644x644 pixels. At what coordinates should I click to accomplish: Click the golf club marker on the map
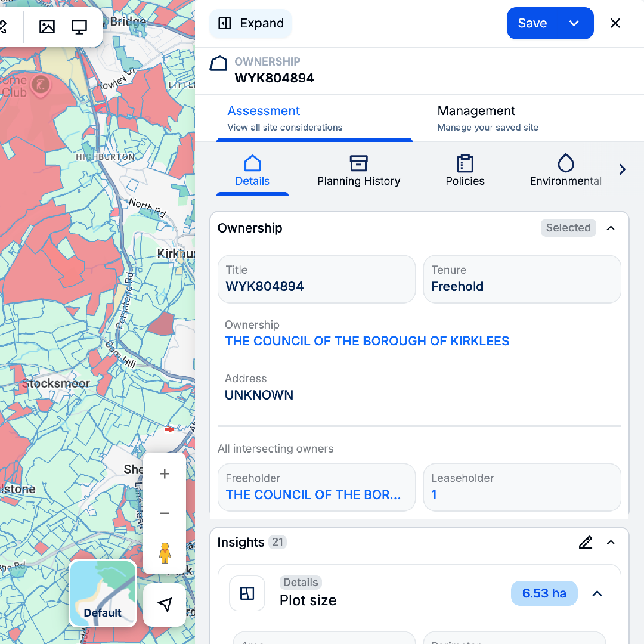tap(41, 85)
